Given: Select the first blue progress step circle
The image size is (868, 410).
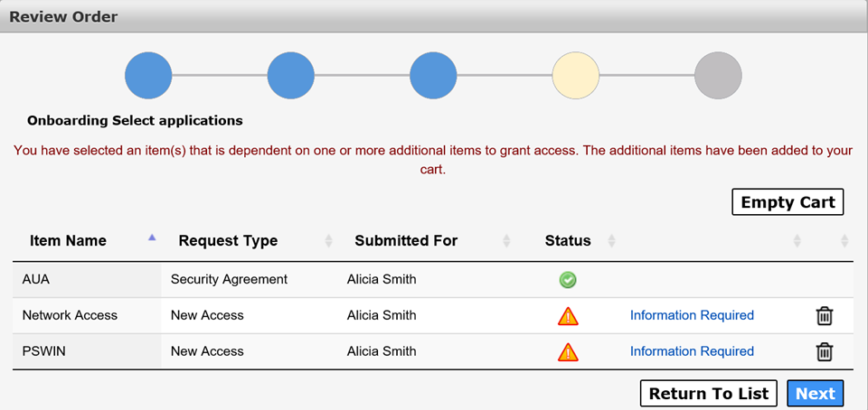Looking at the screenshot, I should tap(148, 76).
